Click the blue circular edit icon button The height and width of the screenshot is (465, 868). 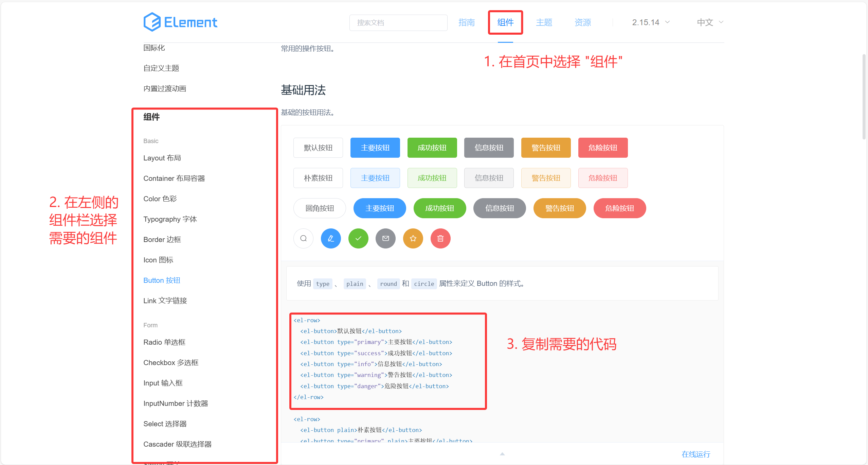(x=331, y=238)
